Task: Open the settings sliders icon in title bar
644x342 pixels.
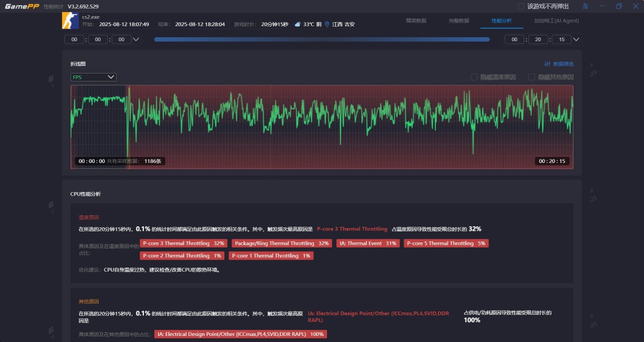Action: tap(585, 7)
